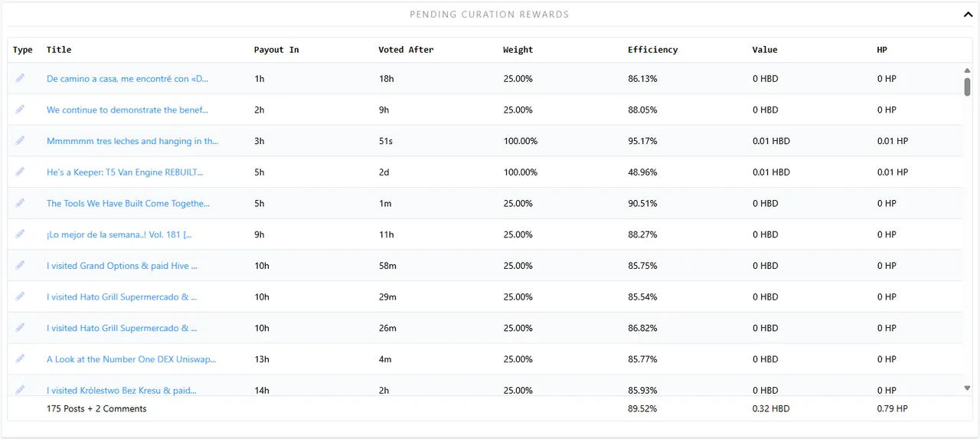Click pencil icon next to 'We continue to demonstrate' row
This screenshot has height=439, width=980.
coord(20,110)
